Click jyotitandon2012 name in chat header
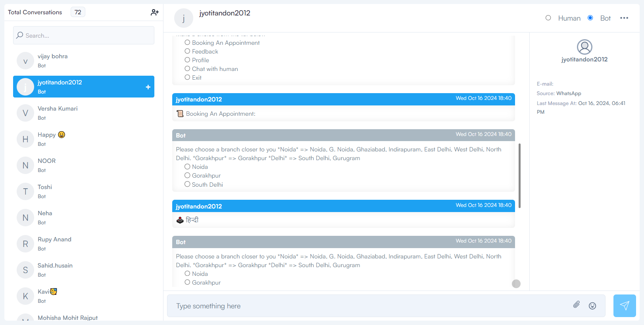Screen dimensions: 644x325 (225, 13)
